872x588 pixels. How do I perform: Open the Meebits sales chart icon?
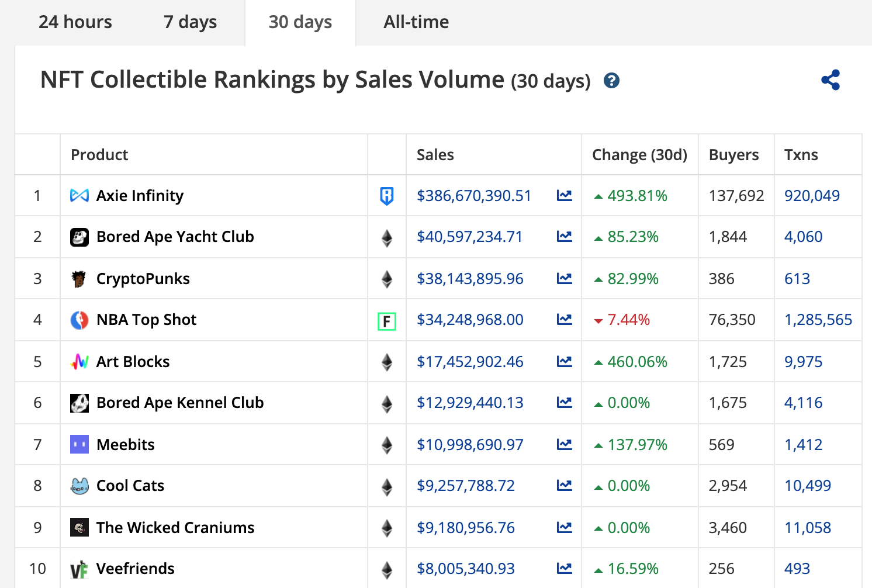[x=565, y=444]
